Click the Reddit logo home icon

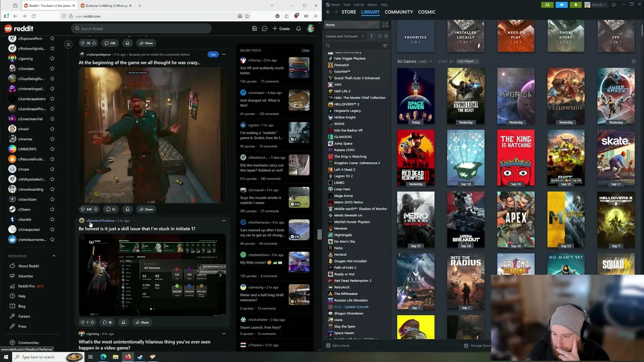[19, 29]
